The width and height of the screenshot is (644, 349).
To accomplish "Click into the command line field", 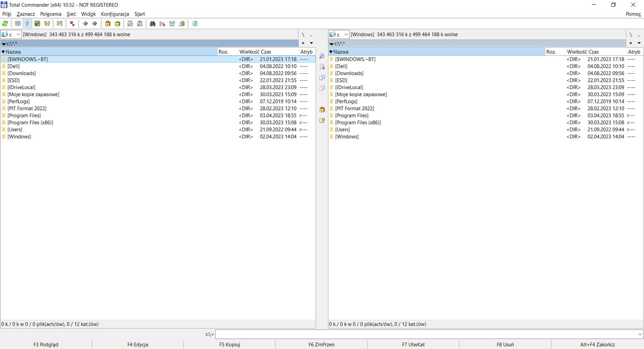I will [426, 334].
